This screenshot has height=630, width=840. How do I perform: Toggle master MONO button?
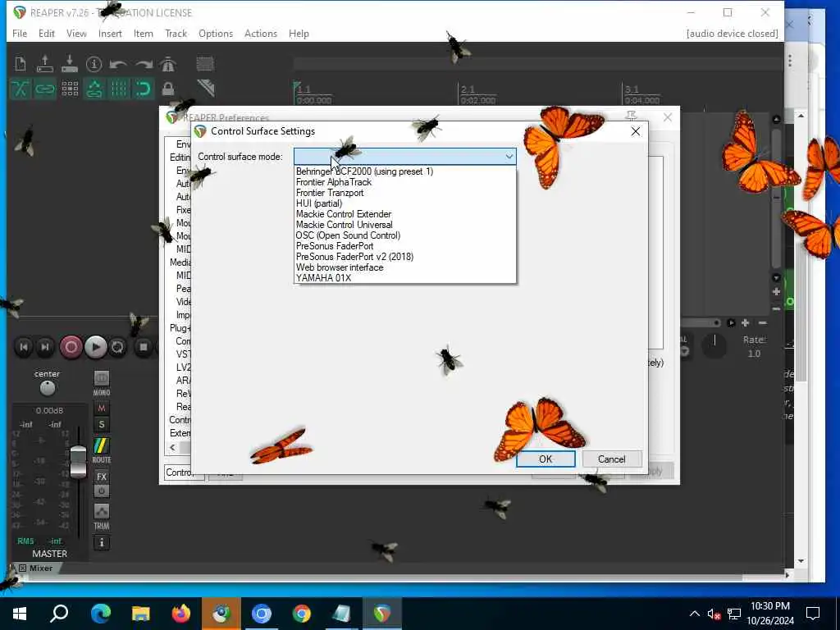coord(101,379)
